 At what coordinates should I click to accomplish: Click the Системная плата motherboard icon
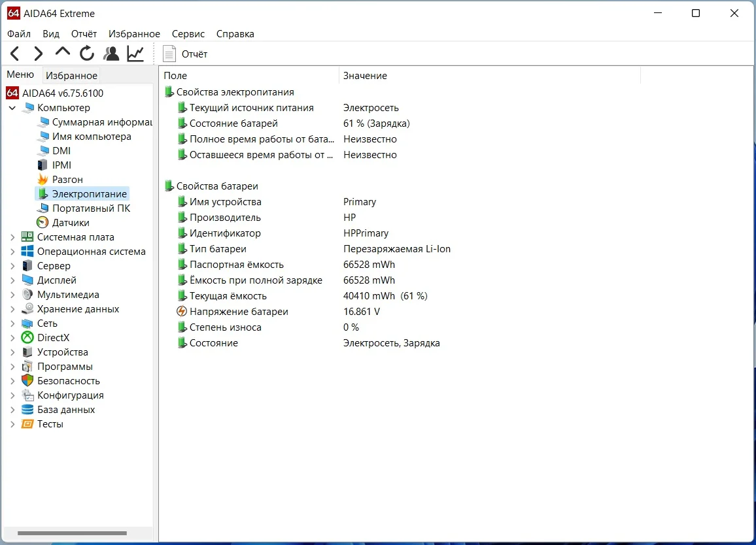point(27,237)
